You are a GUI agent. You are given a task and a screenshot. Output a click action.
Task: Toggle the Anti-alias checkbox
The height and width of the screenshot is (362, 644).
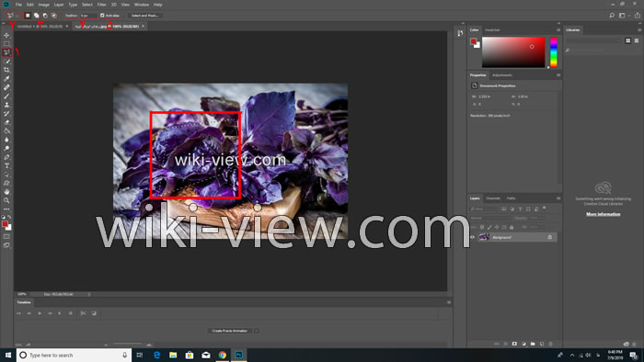click(x=102, y=16)
